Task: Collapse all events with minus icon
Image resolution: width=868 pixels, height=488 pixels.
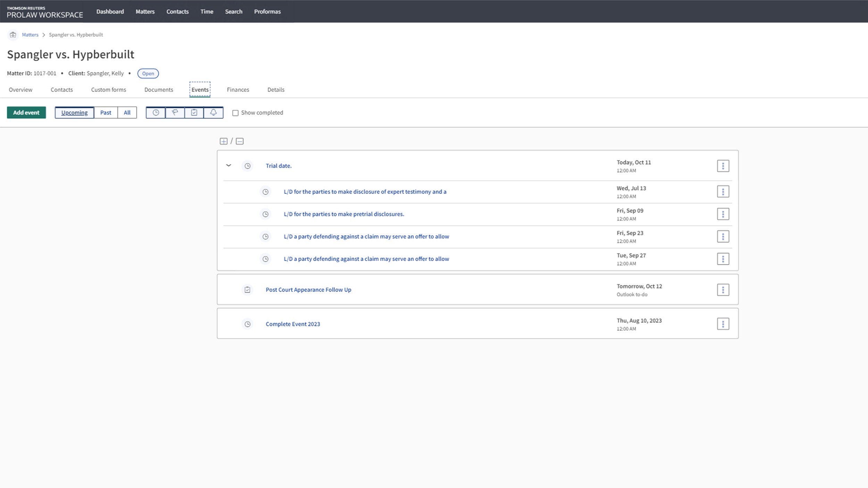Action: coord(240,141)
